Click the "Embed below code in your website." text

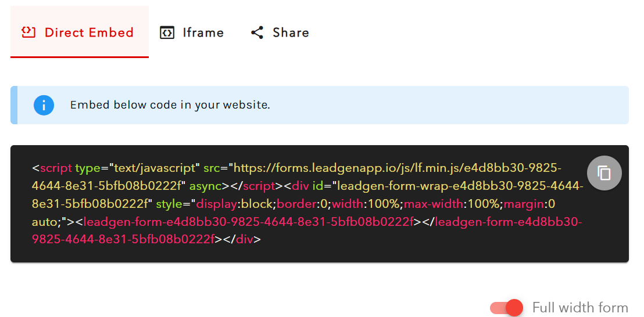tap(170, 105)
